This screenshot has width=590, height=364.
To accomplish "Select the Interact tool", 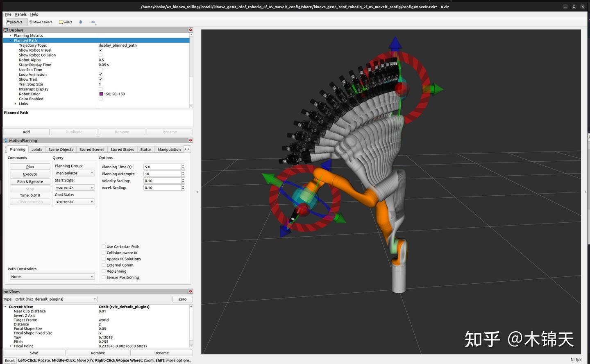I will (15, 22).
